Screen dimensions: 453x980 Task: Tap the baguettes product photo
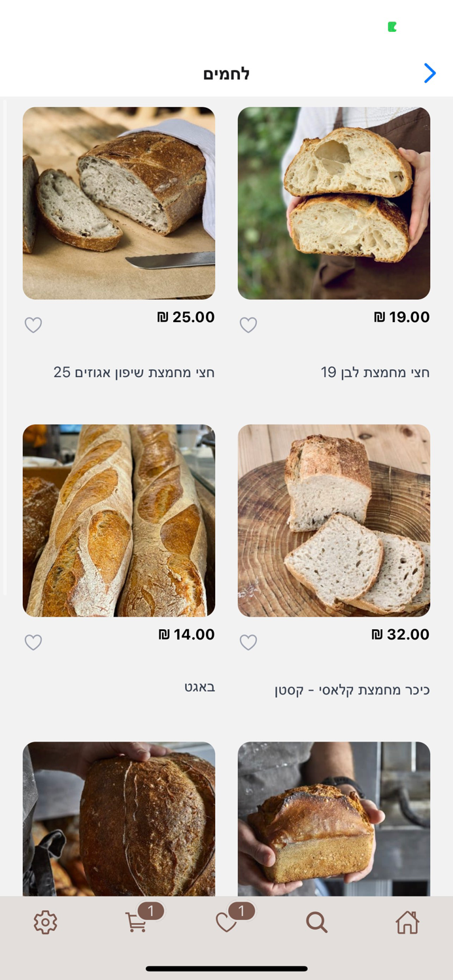[119, 520]
